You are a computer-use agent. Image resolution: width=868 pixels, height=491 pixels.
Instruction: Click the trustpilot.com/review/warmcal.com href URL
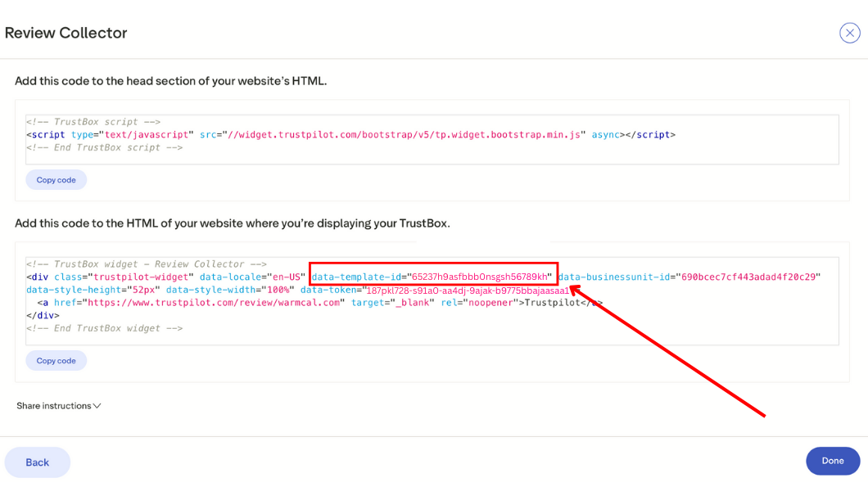coord(214,303)
